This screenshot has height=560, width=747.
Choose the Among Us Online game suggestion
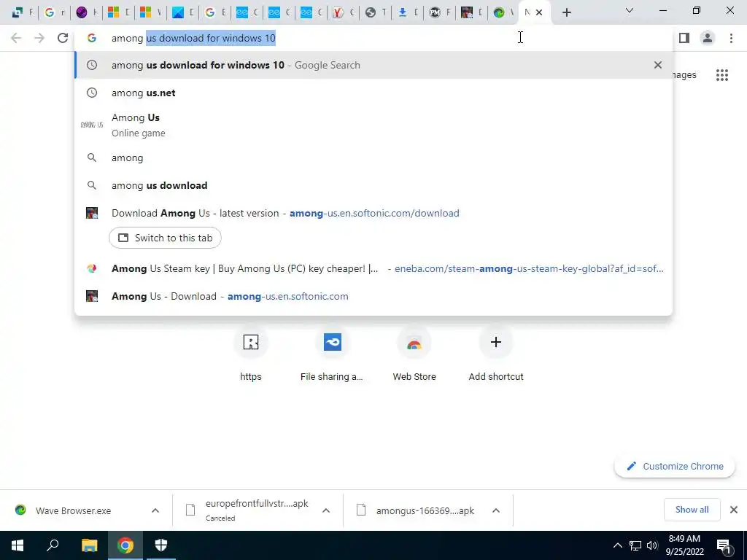coord(373,125)
